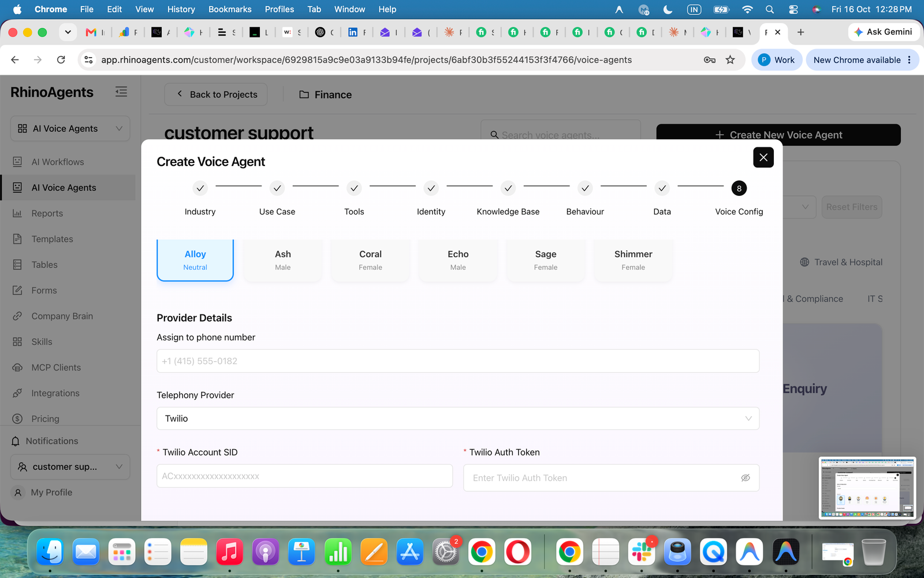The image size is (924, 578).
Task: Expand the Telephony Provider Twilio dropdown
Action: tap(458, 418)
